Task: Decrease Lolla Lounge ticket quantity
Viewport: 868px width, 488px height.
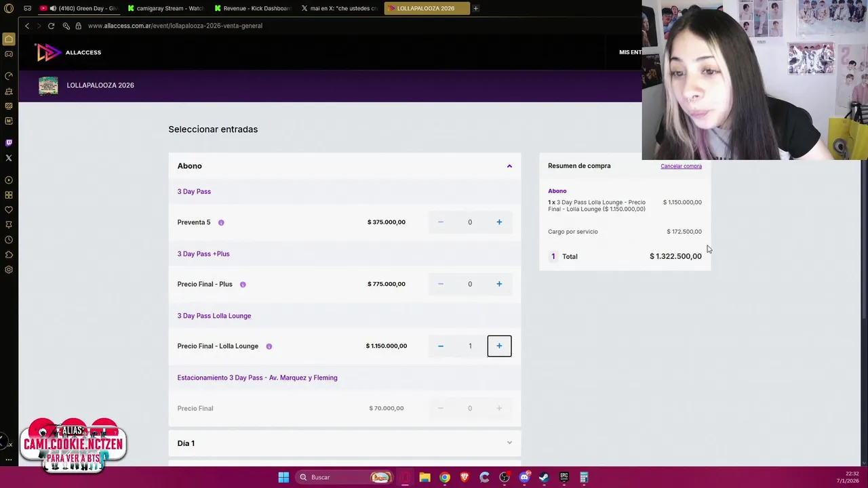Action: coord(441,346)
